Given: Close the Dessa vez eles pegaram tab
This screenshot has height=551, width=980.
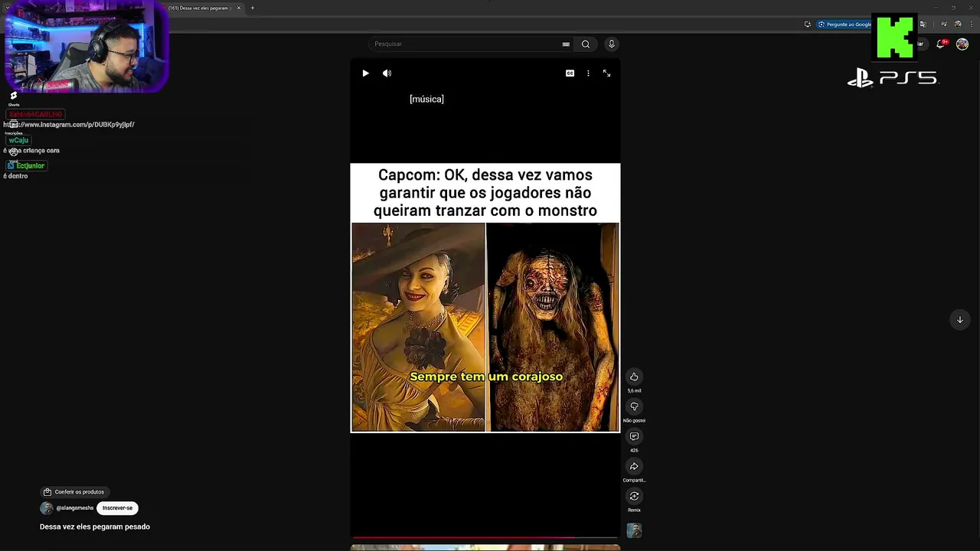Looking at the screenshot, I should click(239, 8).
